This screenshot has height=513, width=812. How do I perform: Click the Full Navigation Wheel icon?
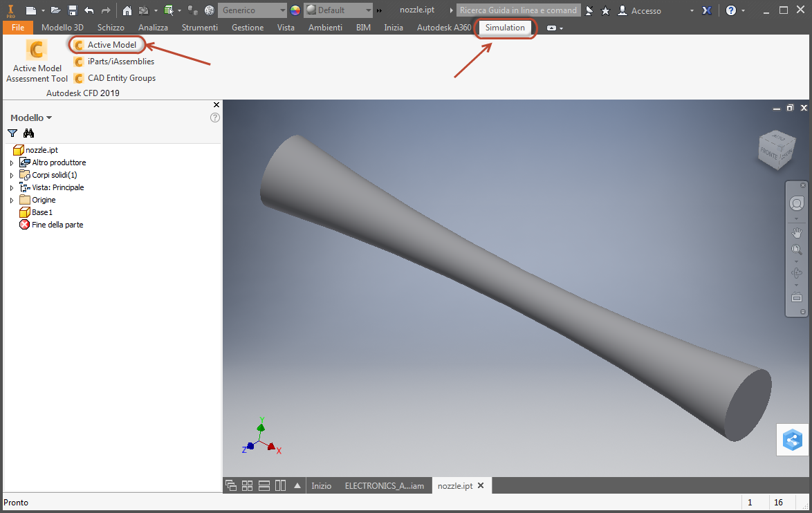coord(797,203)
